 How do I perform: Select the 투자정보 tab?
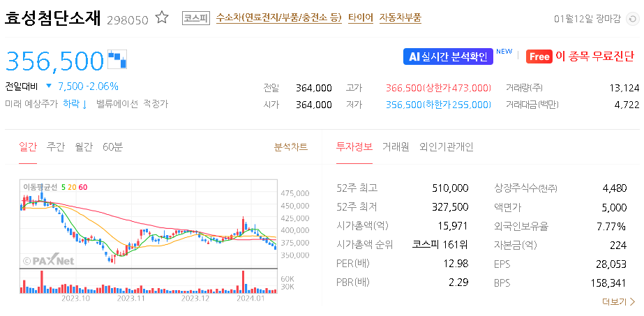(354, 147)
